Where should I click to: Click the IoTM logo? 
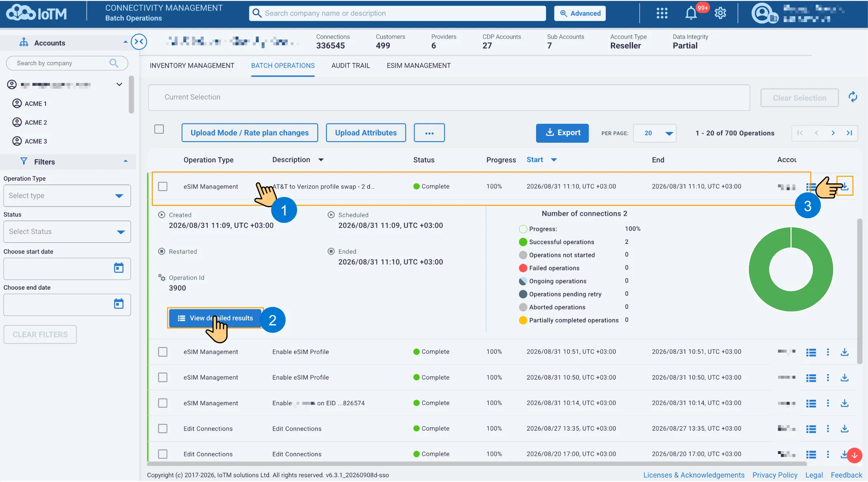click(36, 13)
